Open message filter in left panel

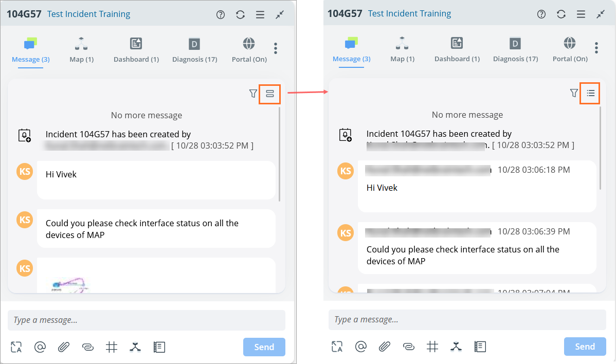[x=252, y=94]
